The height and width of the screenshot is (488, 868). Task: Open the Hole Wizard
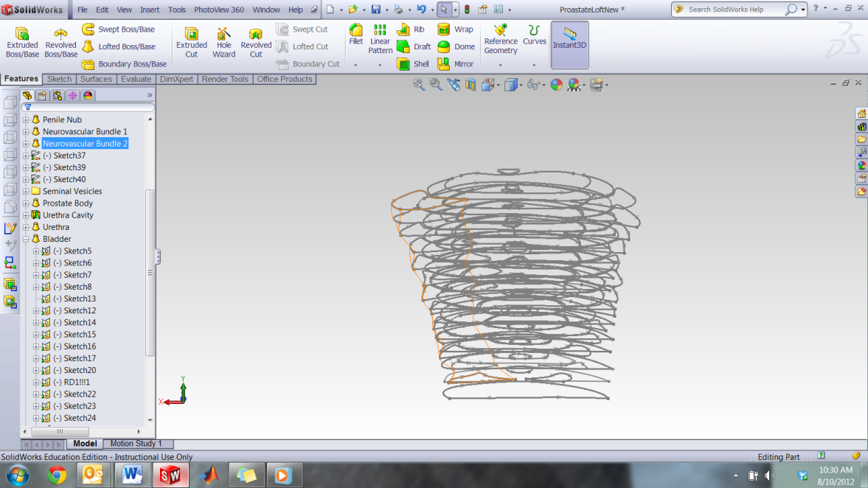[223, 42]
